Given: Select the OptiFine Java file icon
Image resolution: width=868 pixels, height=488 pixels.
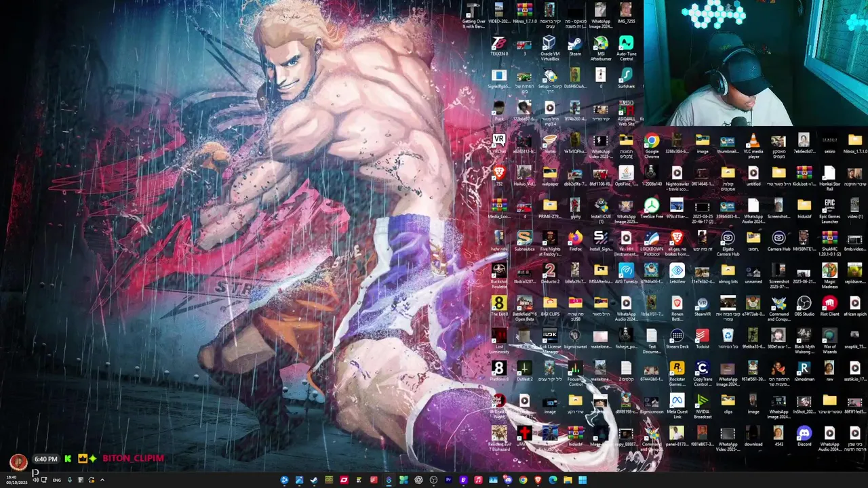Looking at the screenshot, I should coord(626,176).
